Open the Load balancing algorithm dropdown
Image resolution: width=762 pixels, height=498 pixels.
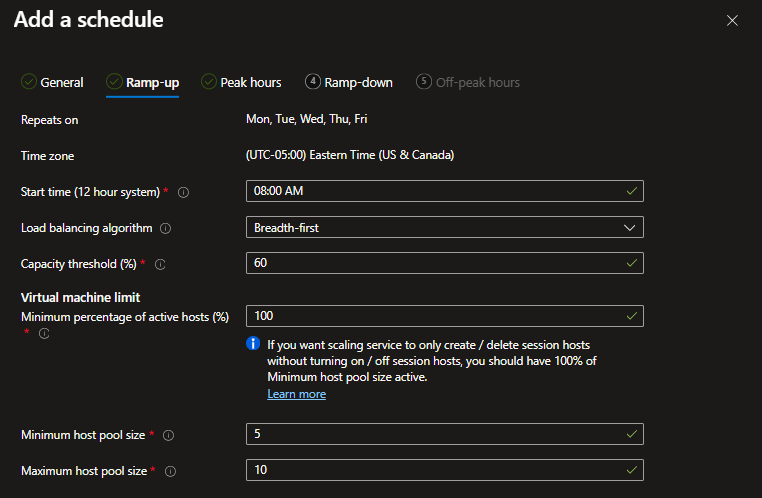[x=444, y=227]
